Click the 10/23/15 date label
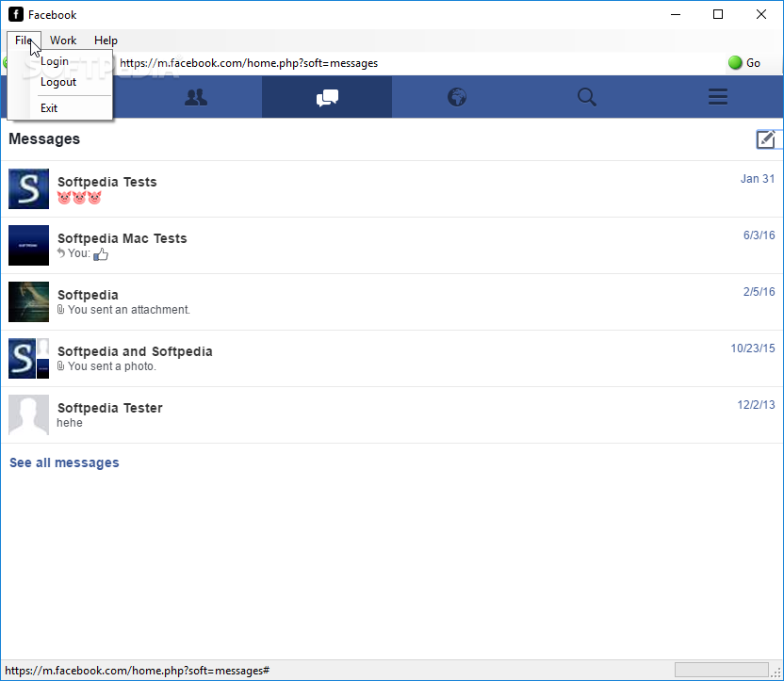 [753, 349]
